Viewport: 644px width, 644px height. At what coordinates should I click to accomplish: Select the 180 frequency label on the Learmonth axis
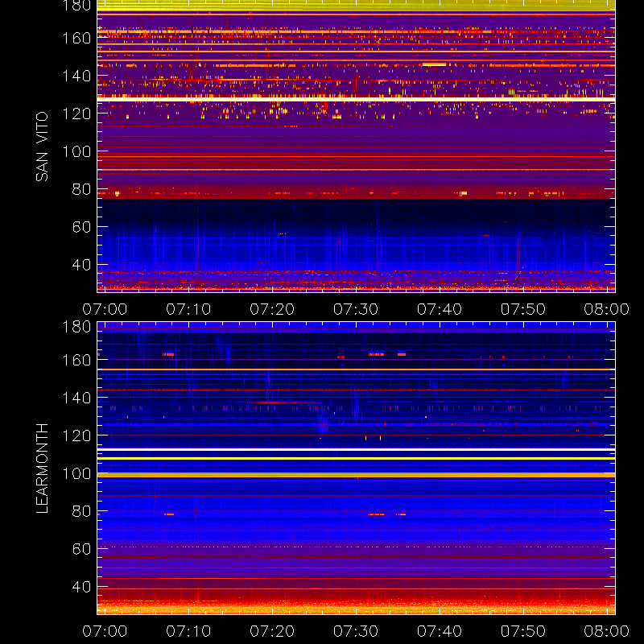point(76,327)
